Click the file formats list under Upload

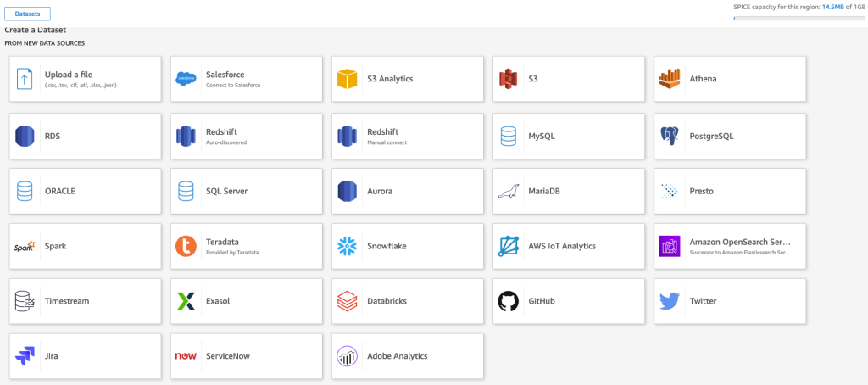tap(81, 86)
